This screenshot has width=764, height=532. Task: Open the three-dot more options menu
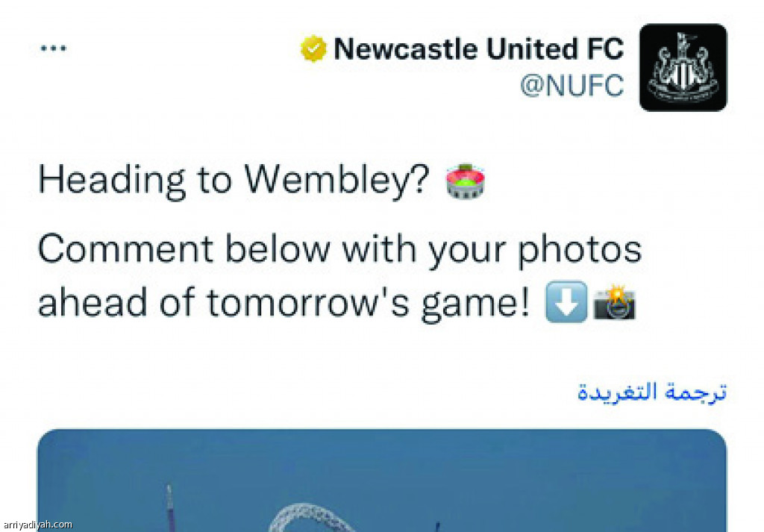(x=54, y=48)
